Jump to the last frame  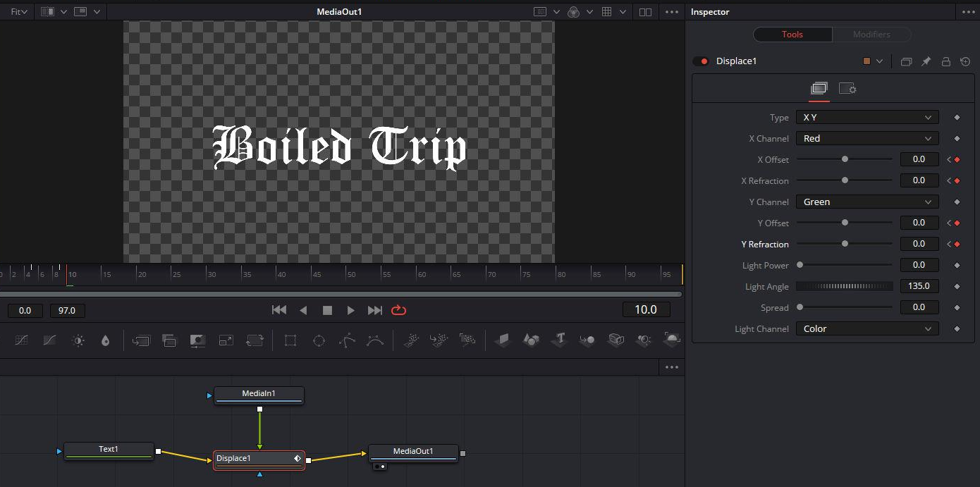(375, 310)
